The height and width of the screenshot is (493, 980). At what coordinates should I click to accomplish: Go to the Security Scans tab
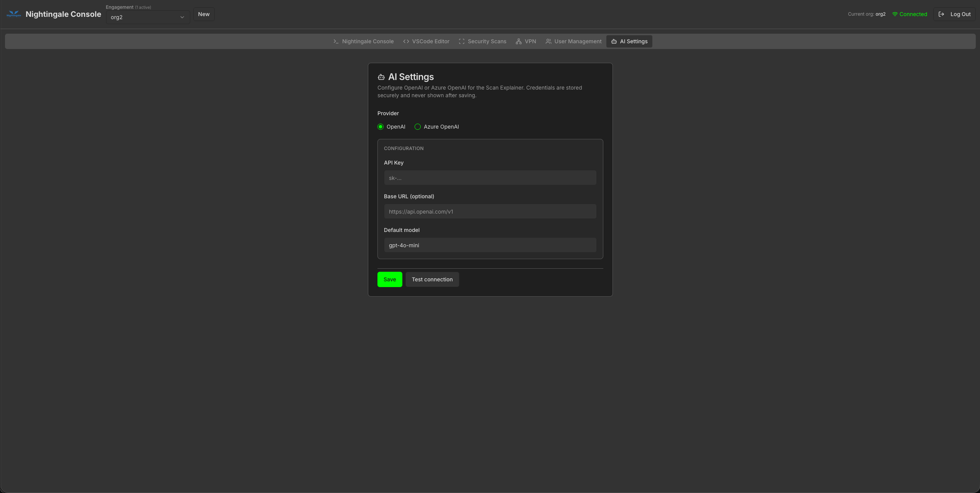pyautogui.click(x=482, y=41)
